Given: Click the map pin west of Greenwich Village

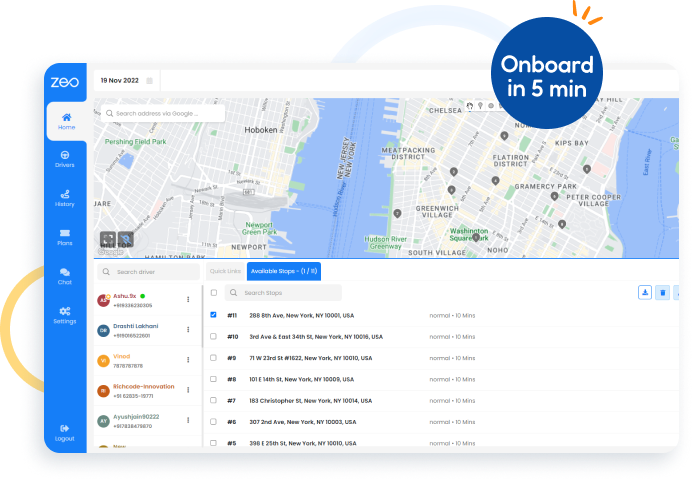Looking at the screenshot, I should tap(397, 214).
